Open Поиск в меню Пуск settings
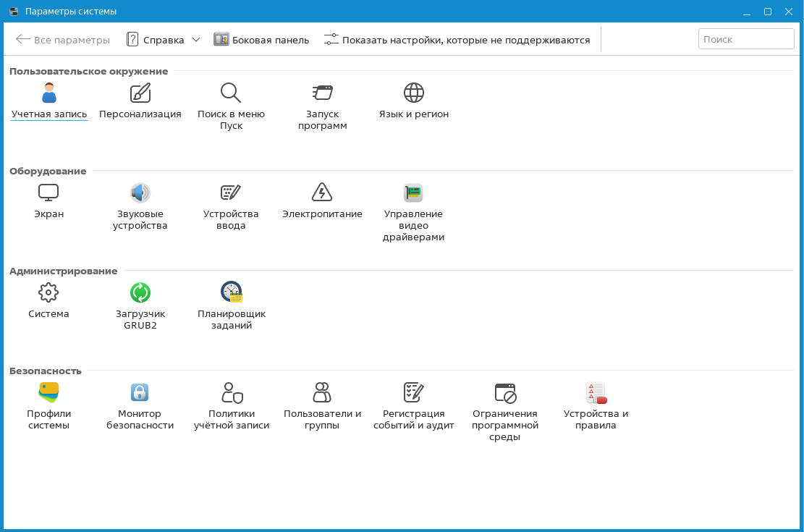This screenshot has width=804, height=532. click(x=231, y=93)
